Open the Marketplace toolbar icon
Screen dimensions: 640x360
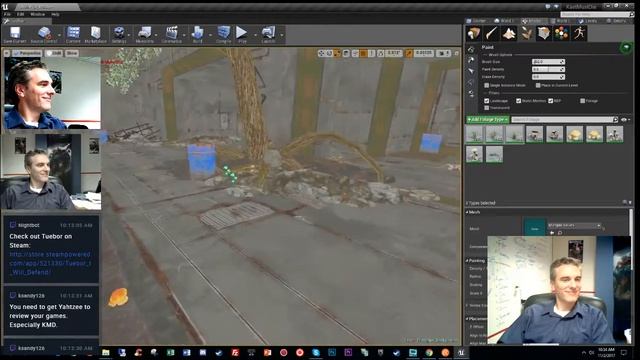coord(96,33)
